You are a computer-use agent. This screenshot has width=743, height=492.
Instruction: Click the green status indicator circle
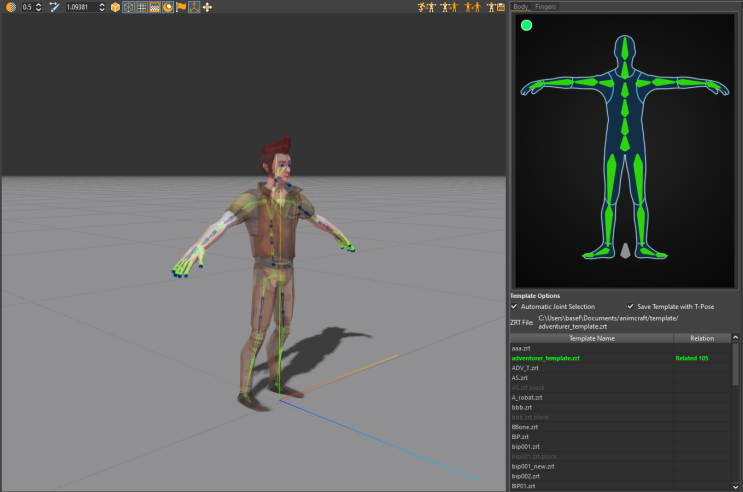[526, 25]
